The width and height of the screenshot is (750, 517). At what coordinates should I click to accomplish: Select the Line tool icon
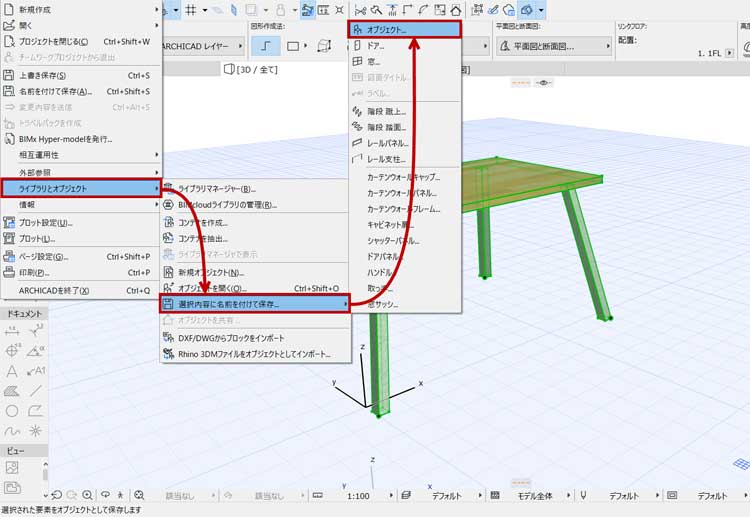(x=35, y=391)
